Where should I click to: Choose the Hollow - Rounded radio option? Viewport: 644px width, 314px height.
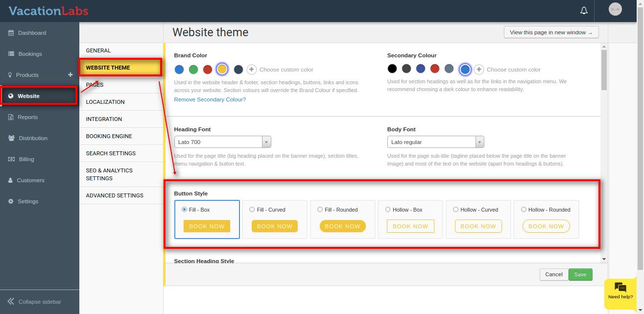[524, 210]
